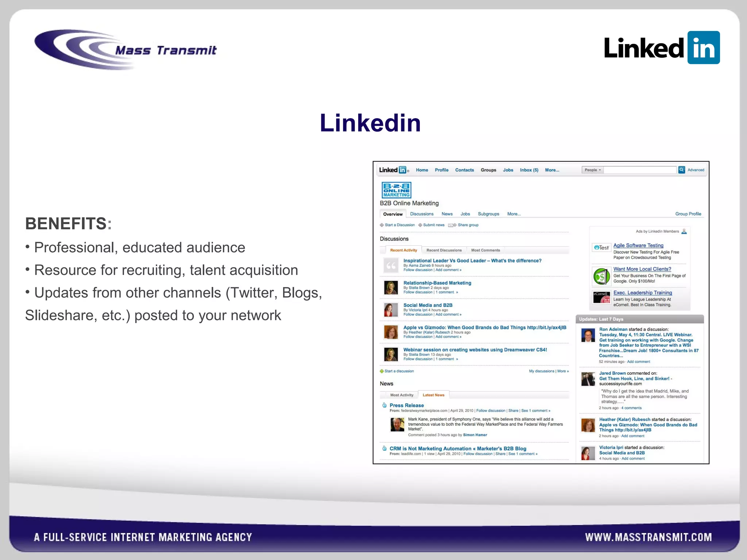The width and height of the screenshot is (747, 560).
Task: Switch to the Subgroups tab
Action: [x=488, y=214]
